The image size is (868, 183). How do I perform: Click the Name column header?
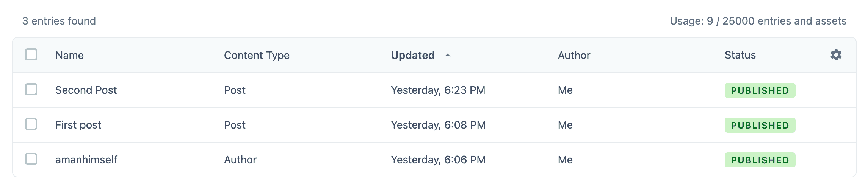69,55
